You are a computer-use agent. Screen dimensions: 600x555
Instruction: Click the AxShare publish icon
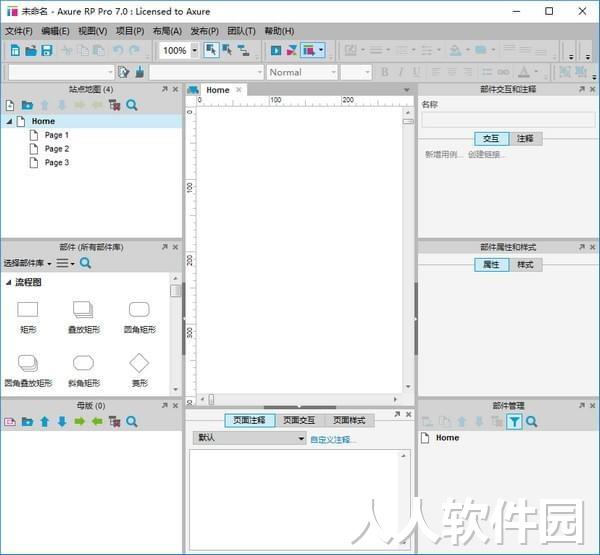pos(292,50)
